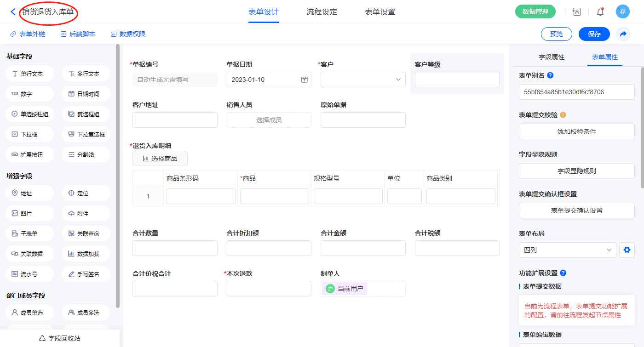Expand the 客户 dropdown
This screenshot has height=347, width=644.
click(363, 80)
